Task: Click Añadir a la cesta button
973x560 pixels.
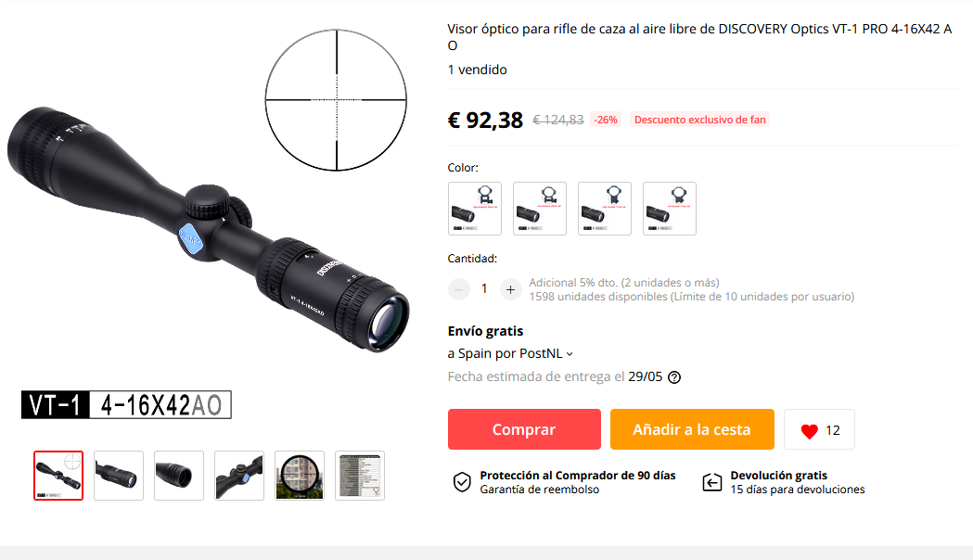Action: tap(692, 429)
